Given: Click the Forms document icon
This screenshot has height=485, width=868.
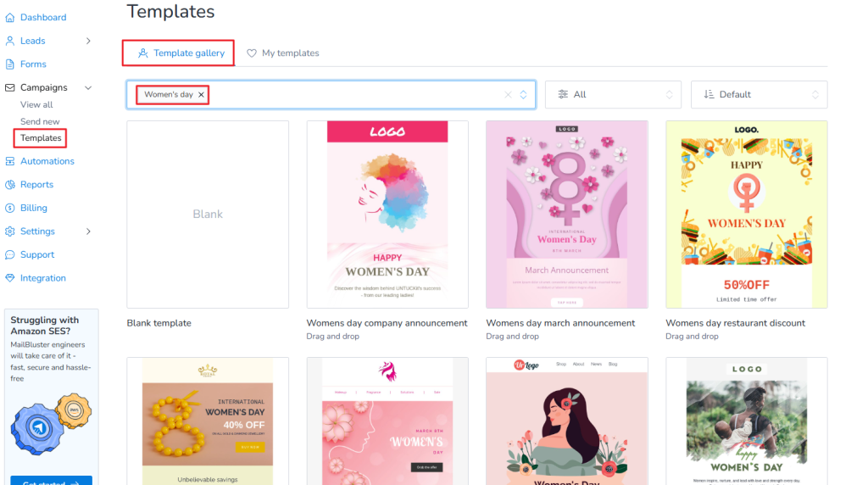Looking at the screenshot, I should click(x=10, y=64).
